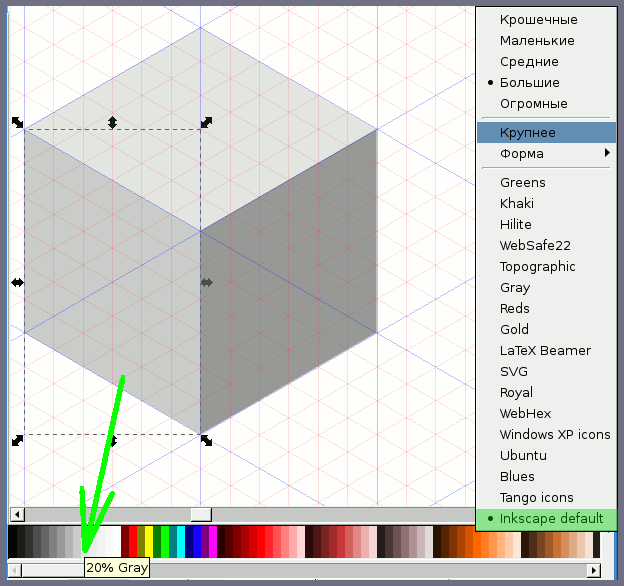Choose the Крошечные swatch size
Viewport: 624px width, 586px height.
538,20
